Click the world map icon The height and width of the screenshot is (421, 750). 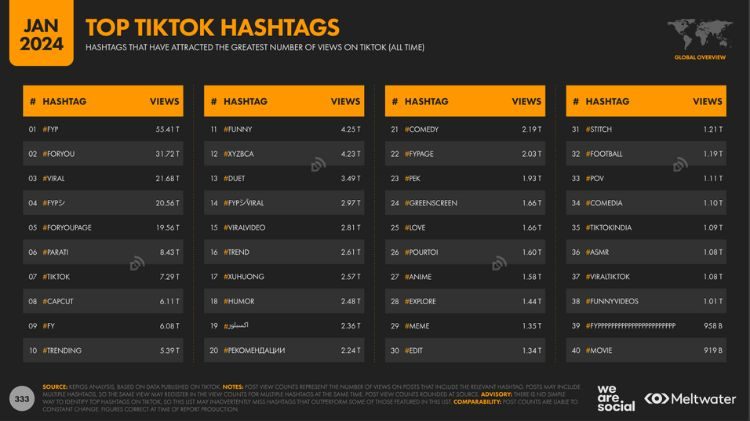[x=696, y=32]
